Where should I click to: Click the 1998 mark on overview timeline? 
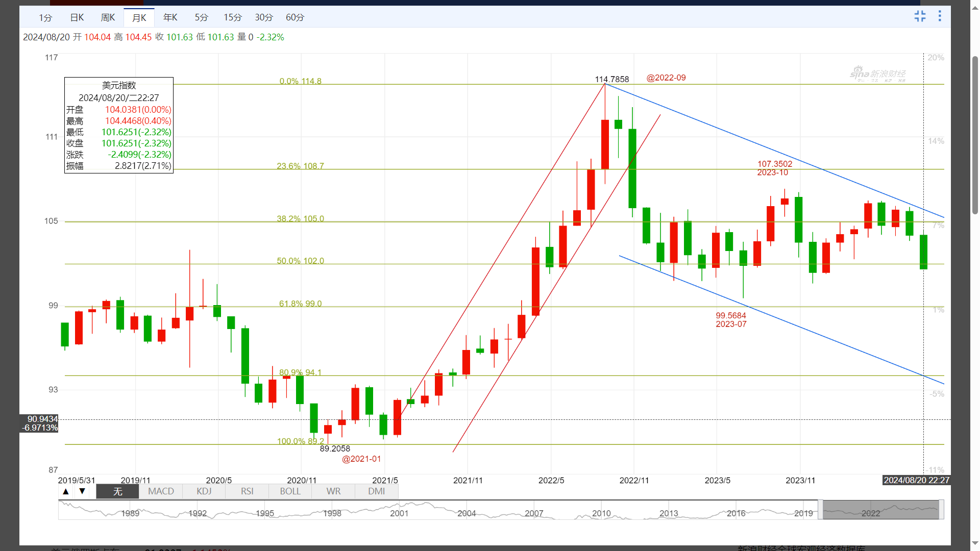(332, 513)
